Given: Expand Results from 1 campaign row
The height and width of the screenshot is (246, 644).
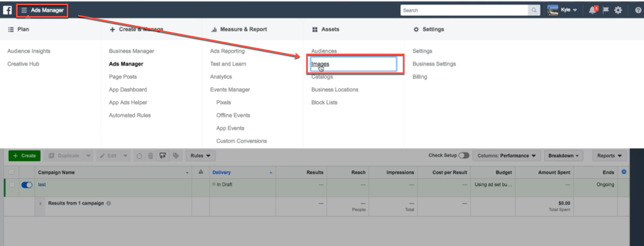Looking at the screenshot, I should coord(40,203).
